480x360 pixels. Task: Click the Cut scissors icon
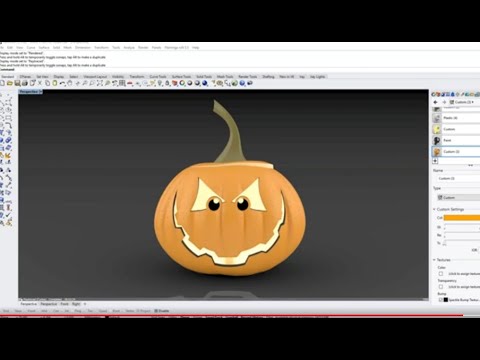(x=40, y=83)
